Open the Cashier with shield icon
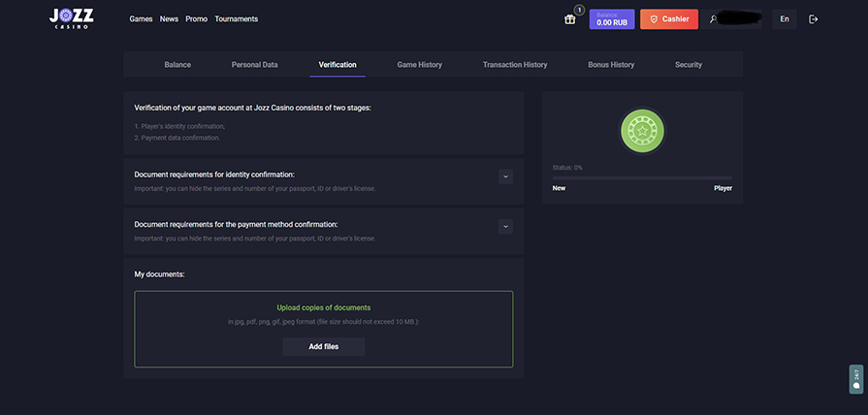The image size is (868, 415). coord(668,19)
